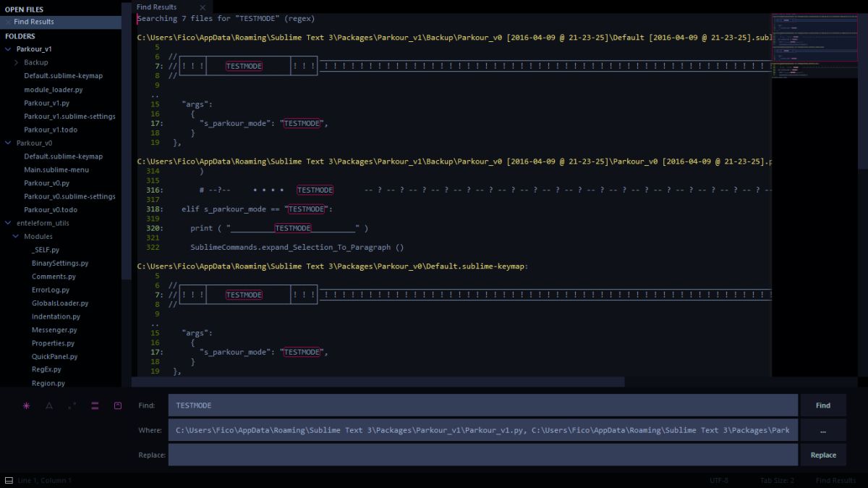Switch to the Find Results tab
Image resolution: width=868 pixels, height=488 pixels.
(157, 7)
